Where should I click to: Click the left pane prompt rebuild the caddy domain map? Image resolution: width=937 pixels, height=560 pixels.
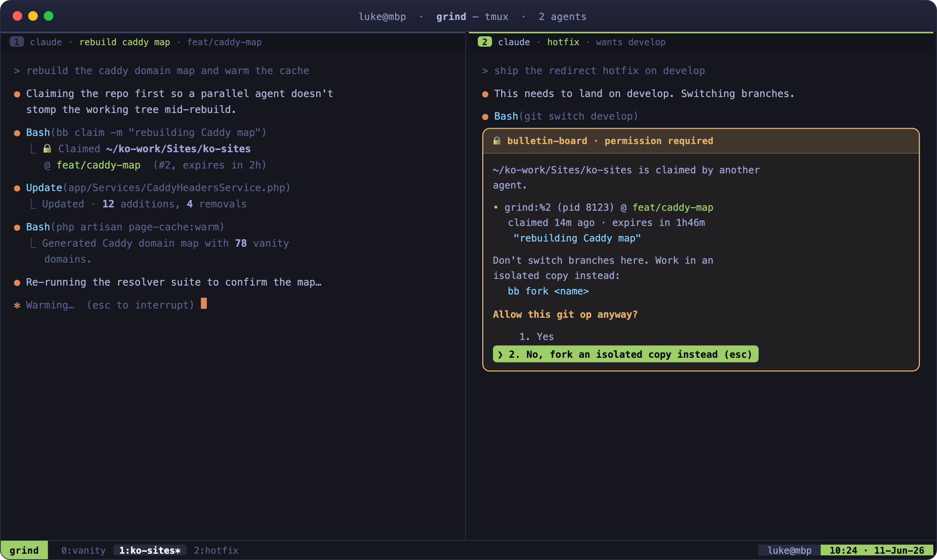point(167,71)
